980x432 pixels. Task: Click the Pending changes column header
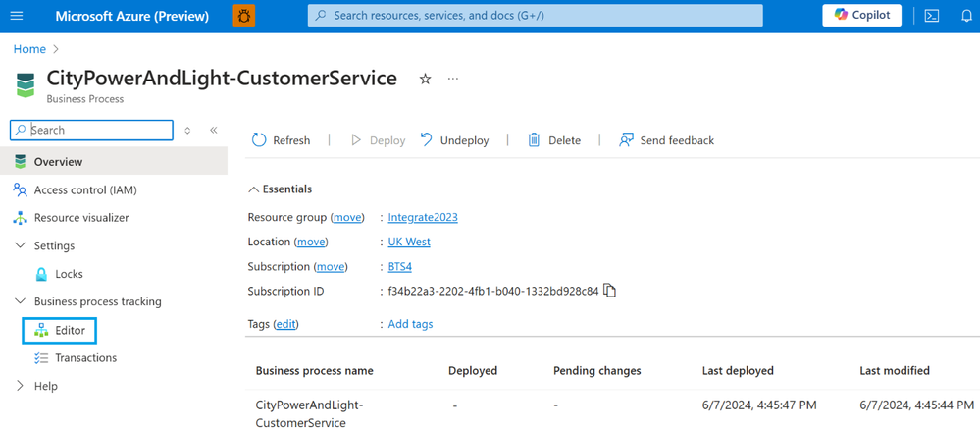pos(596,371)
